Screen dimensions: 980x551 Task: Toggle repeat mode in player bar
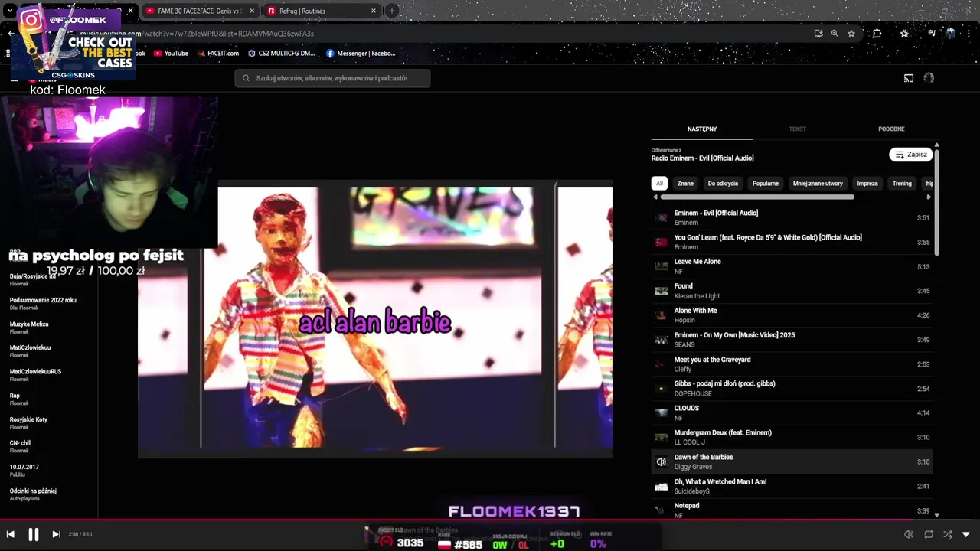tap(929, 534)
